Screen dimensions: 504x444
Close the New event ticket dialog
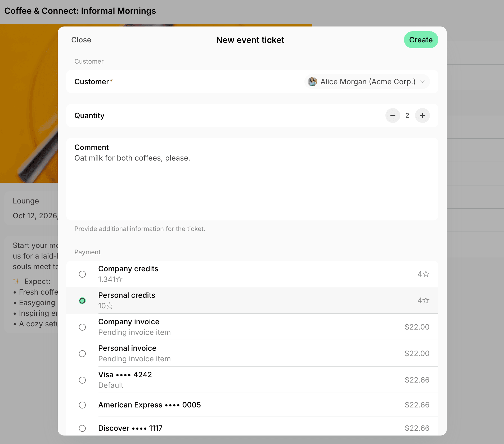(x=81, y=40)
